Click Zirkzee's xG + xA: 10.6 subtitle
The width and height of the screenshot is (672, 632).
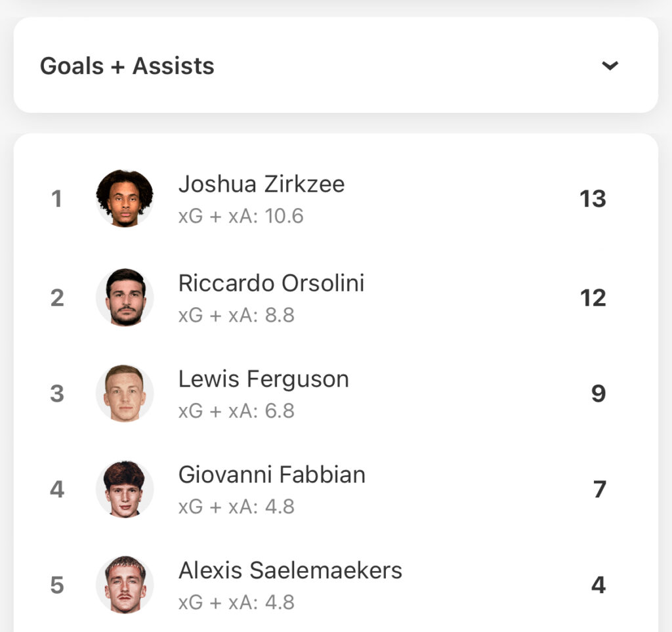[x=241, y=216]
